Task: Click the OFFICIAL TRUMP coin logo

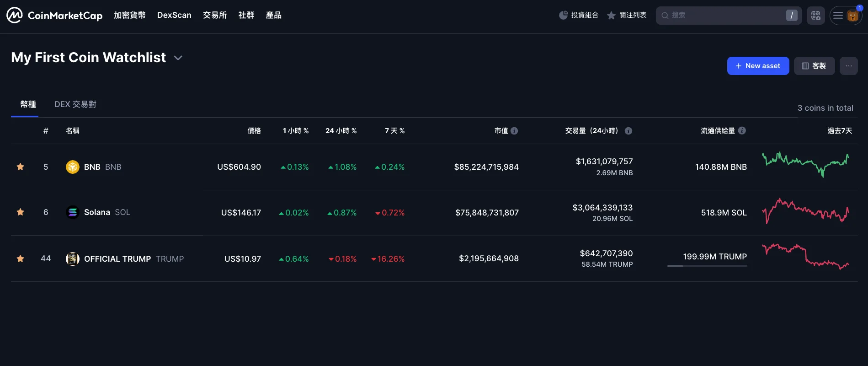Action: 73,258
